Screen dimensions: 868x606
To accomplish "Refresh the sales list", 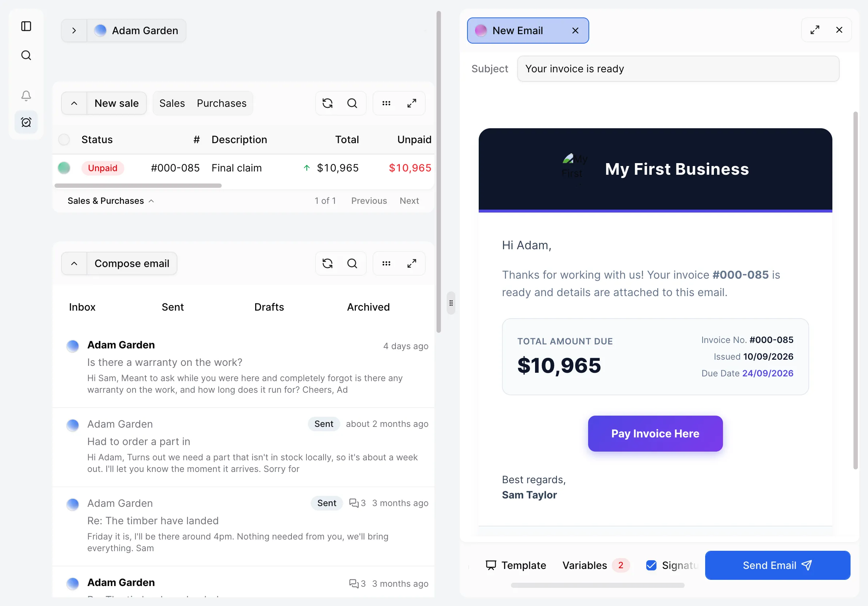I will tap(327, 103).
